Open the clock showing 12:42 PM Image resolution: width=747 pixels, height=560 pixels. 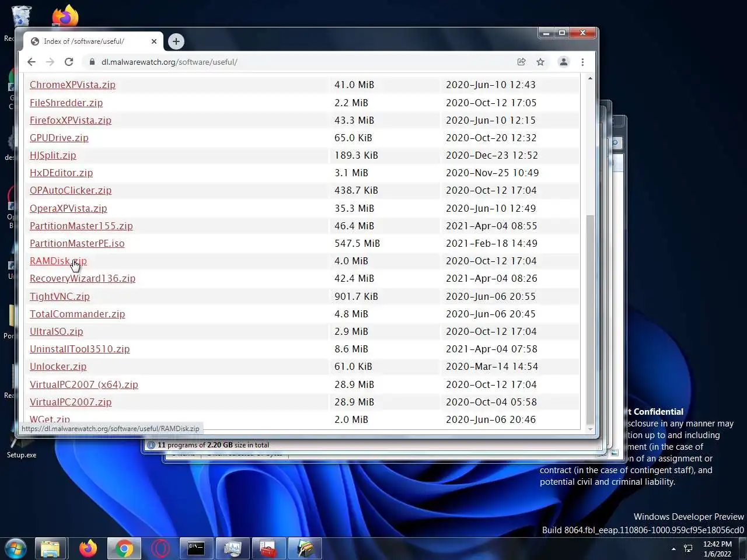(717, 549)
